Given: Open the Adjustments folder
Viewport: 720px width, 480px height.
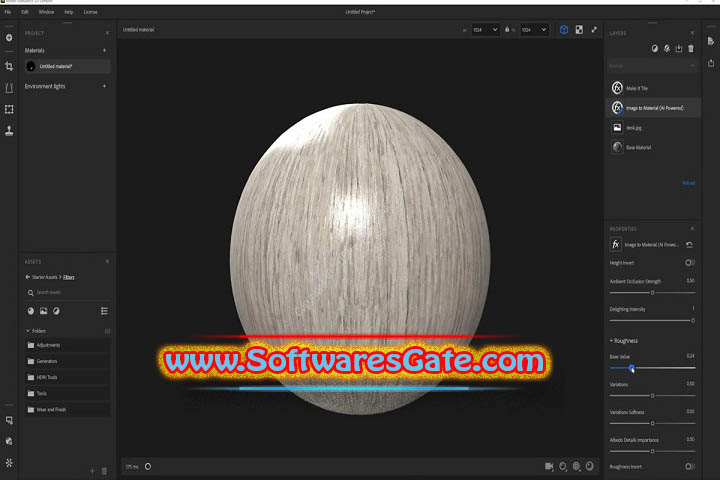Looking at the screenshot, I should pyautogui.click(x=68, y=345).
